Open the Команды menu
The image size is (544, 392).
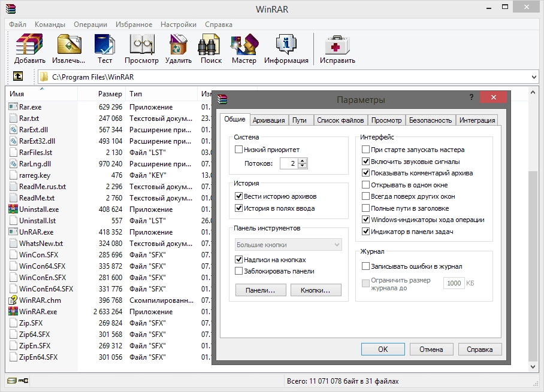click(x=50, y=25)
